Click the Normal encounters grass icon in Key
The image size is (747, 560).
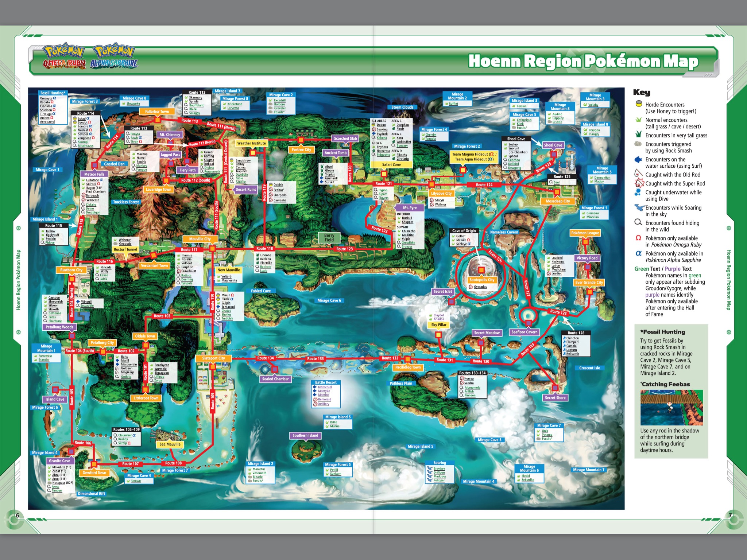(638, 120)
